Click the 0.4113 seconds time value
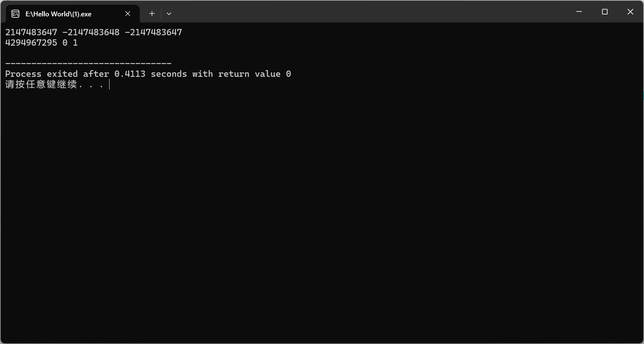This screenshot has height=344, width=644. pos(130,74)
